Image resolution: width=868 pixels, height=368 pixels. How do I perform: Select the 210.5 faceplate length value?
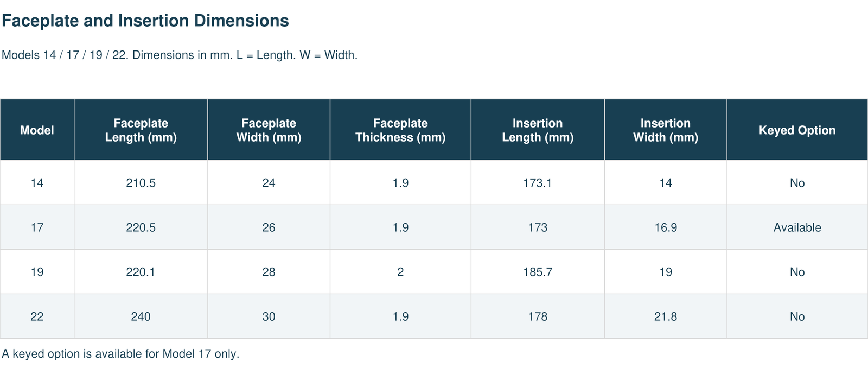[141, 183]
